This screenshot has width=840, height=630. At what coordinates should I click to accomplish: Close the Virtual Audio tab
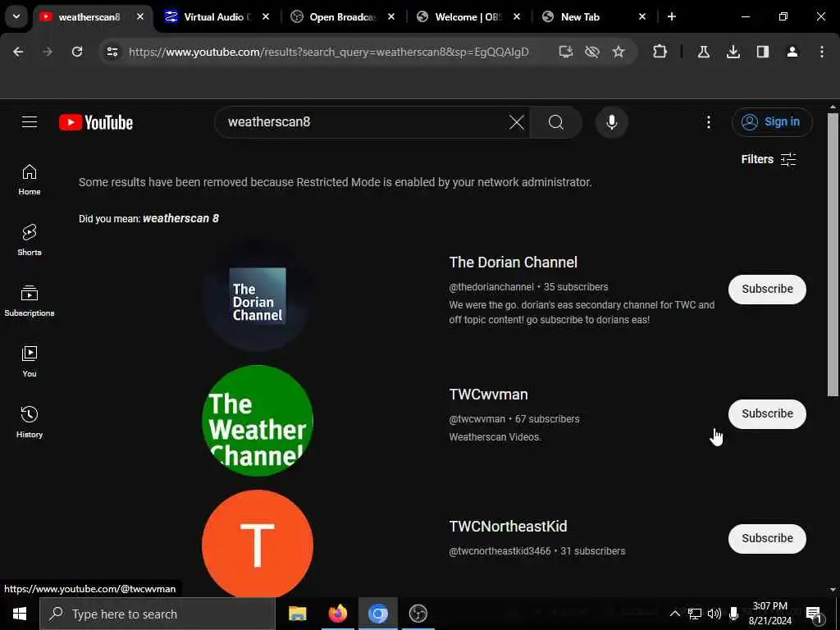tap(266, 16)
